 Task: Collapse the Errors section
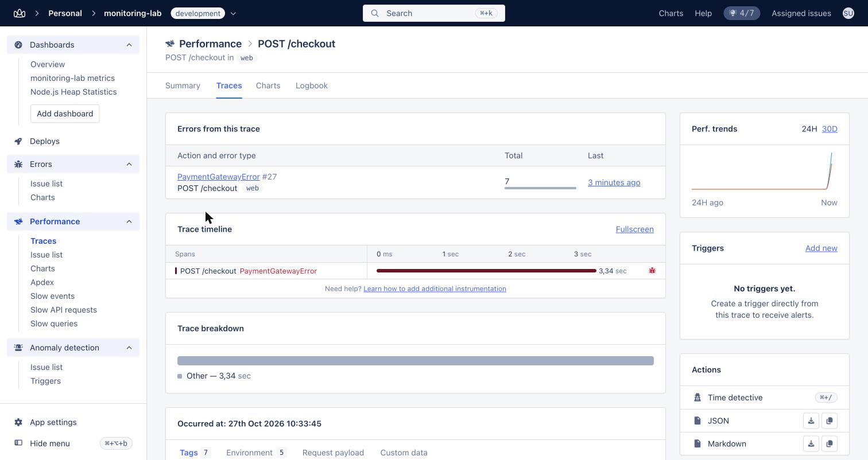pyautogui.click(x=129, y=164)
